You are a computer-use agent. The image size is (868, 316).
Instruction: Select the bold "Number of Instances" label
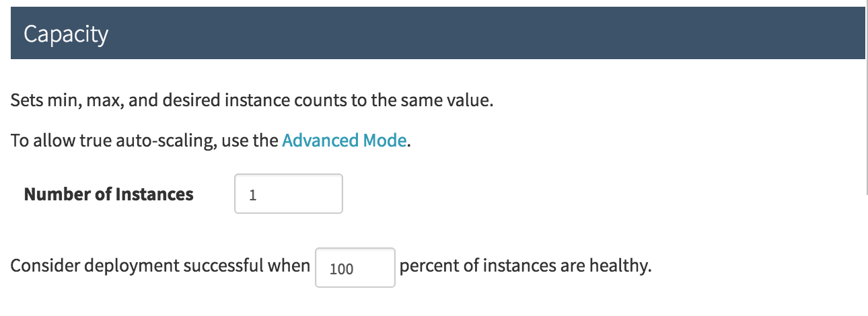(x=108, y=194)
